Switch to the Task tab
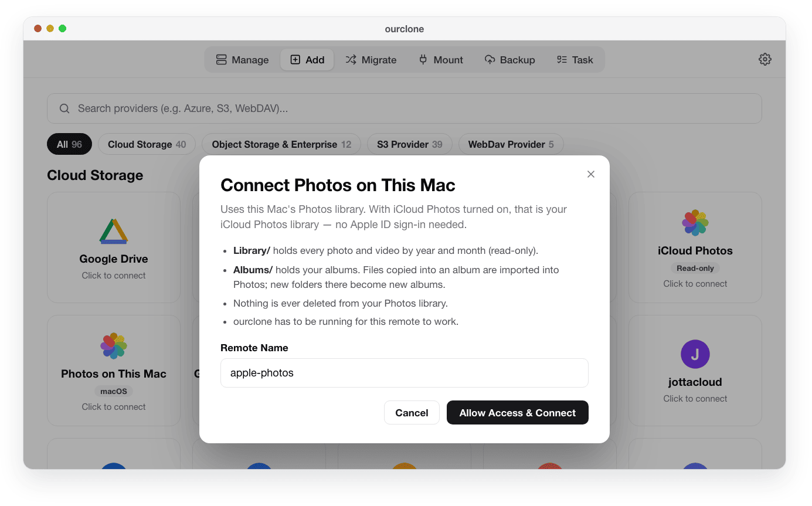812x506 pixels. (x=575, y=60)
